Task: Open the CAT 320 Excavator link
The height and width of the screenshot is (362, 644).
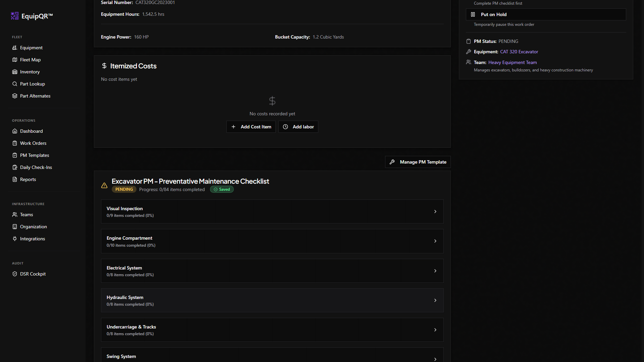Action: click(519, 52)
